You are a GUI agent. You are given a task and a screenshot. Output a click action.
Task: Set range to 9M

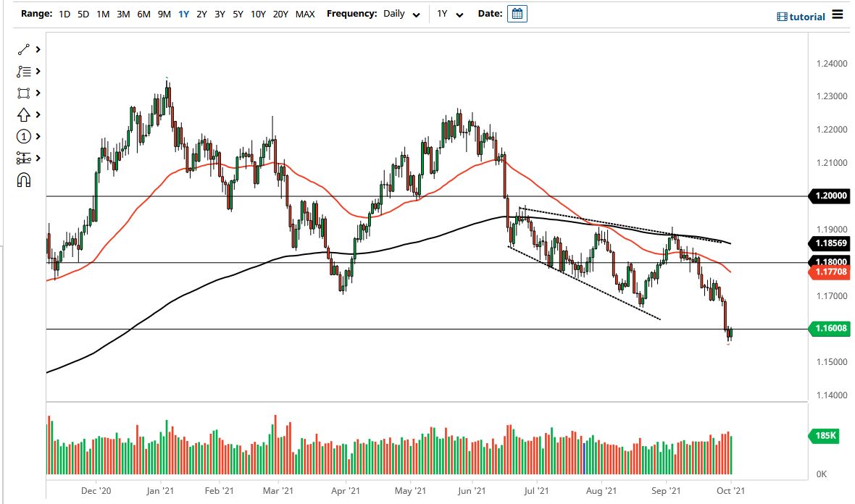click(x=164, y=14)
